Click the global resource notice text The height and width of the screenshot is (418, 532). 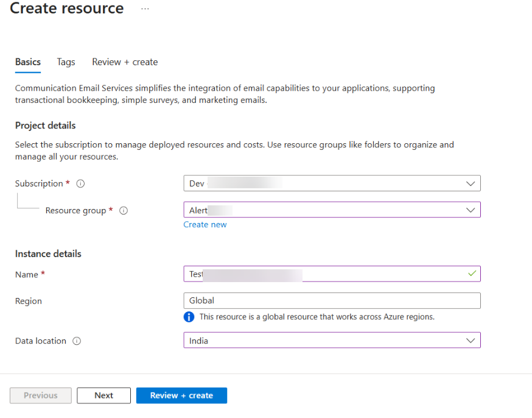click(x=317, y=317)
